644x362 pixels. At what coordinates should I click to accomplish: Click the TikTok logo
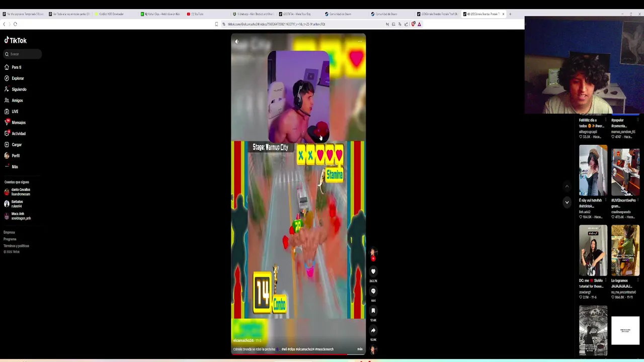(x=16, y=40)
